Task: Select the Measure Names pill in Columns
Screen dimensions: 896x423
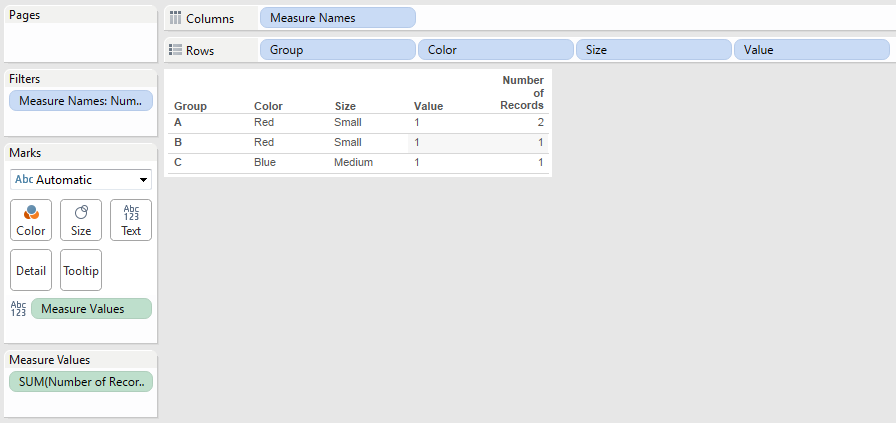Action: pos(337,18)
